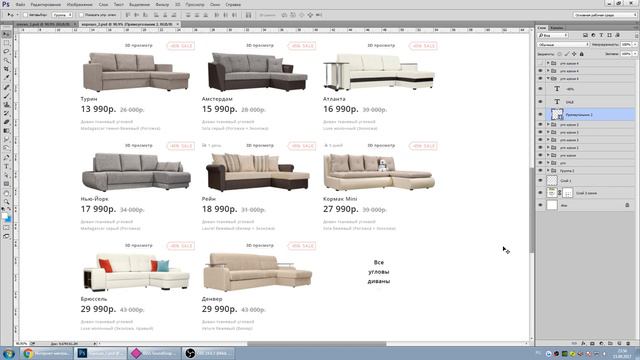Change screen mode icon in toolbox
The width and height of the screenshot is (640, 360).
(x=6, y=236)
